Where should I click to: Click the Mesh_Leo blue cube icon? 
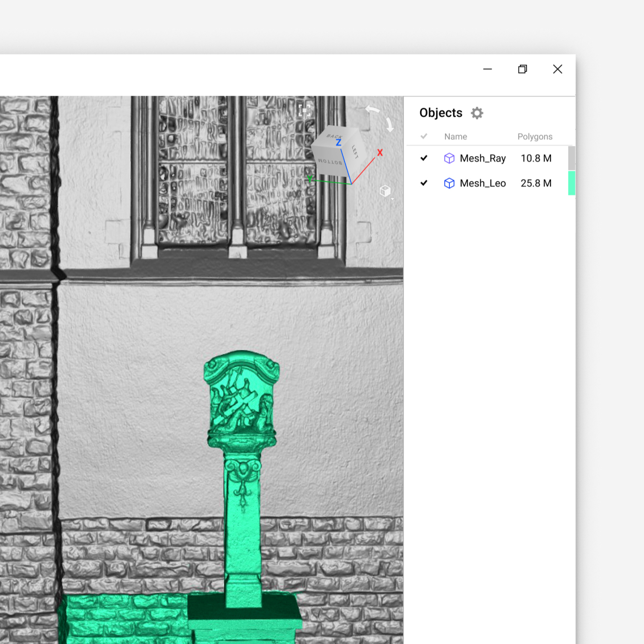tap(449, 183)
